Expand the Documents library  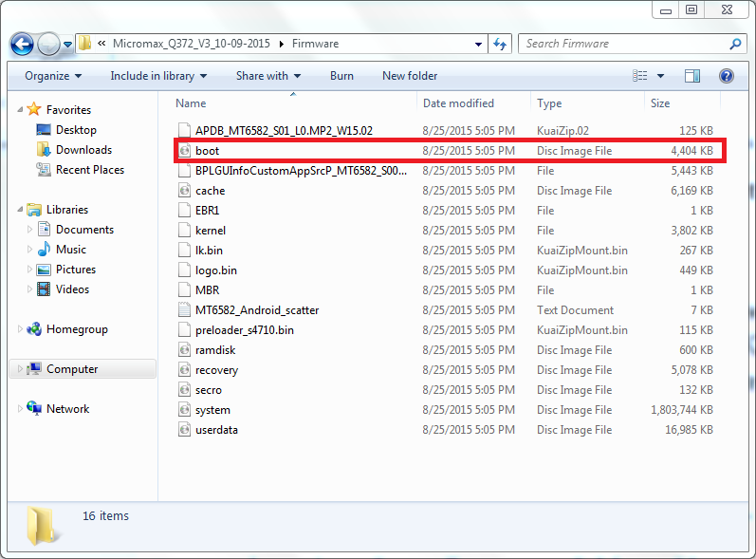(29, 230)
